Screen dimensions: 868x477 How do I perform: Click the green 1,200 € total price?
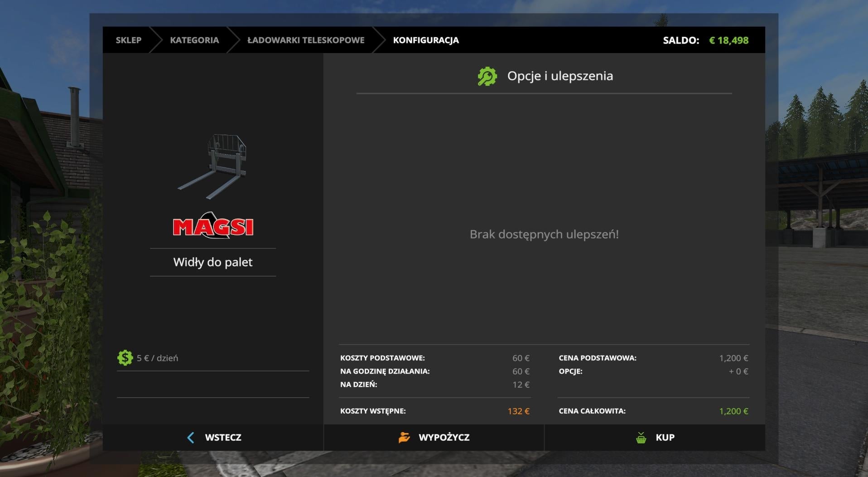pos(733,411)
